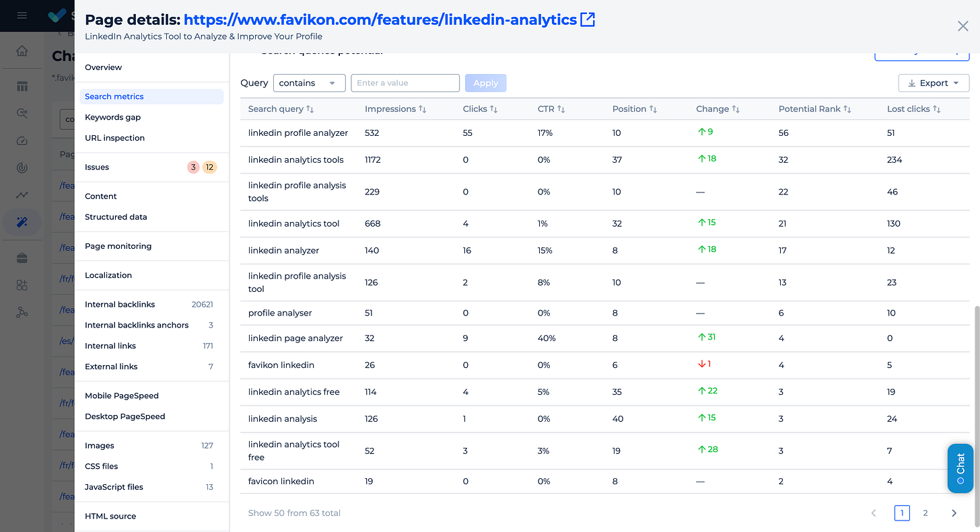
Task: Open the page URL external link icon
Action: click(x=588, y=20)
